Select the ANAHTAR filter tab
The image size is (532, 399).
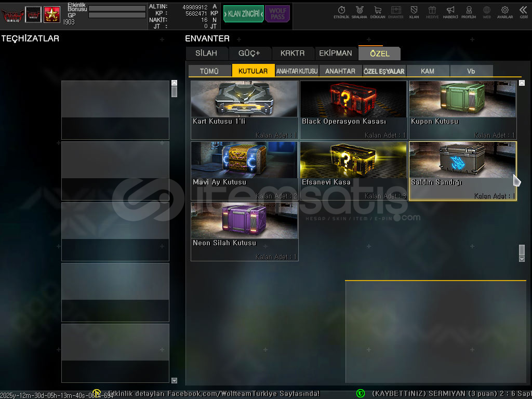pyautogui.click(x=340, y=71)
